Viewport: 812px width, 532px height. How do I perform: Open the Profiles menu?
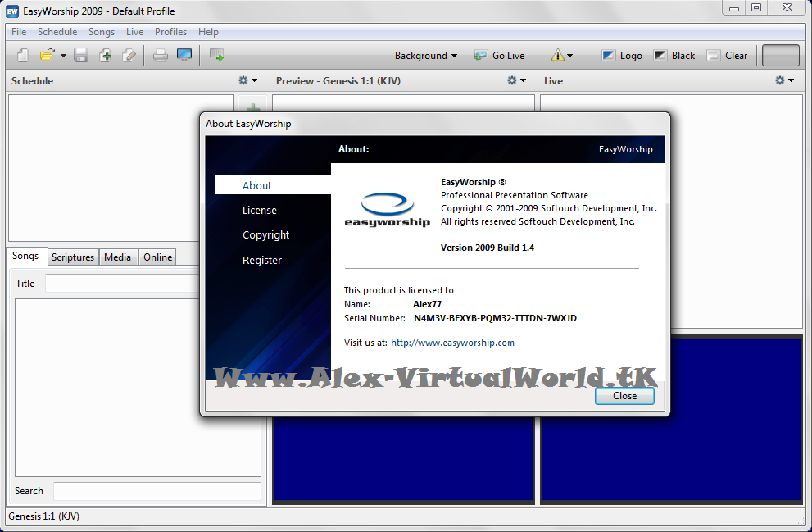pyautogui.click(x=170, y=32)
